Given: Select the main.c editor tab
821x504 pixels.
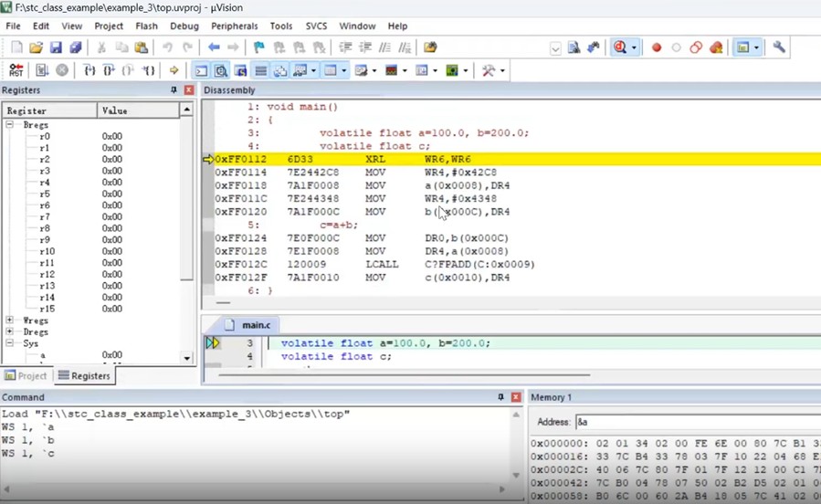Looking at the screenshot, I should click(x=255, y=325).
